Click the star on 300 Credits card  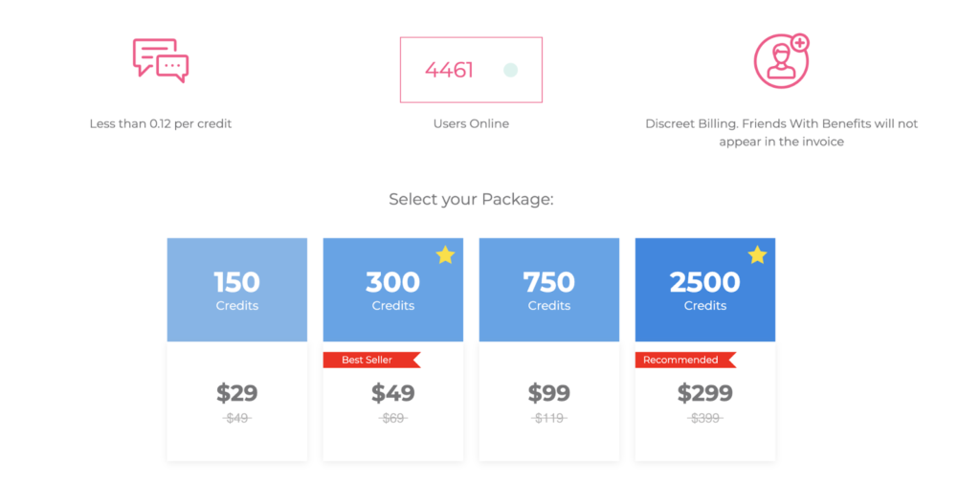pos(445,254)
